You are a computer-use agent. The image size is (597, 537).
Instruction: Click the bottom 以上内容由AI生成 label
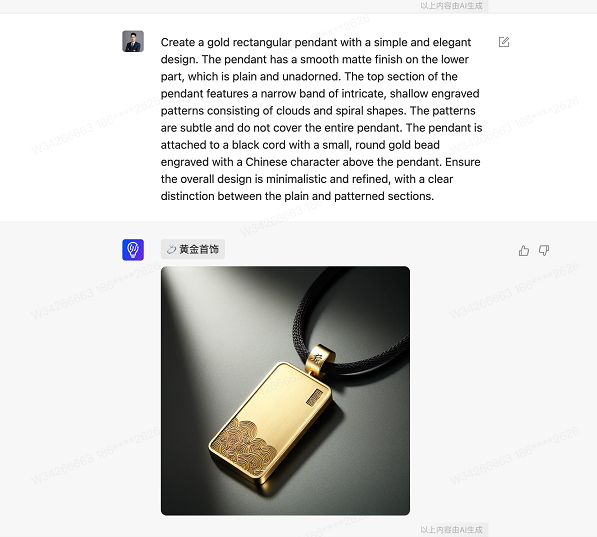tap(452, 530)
